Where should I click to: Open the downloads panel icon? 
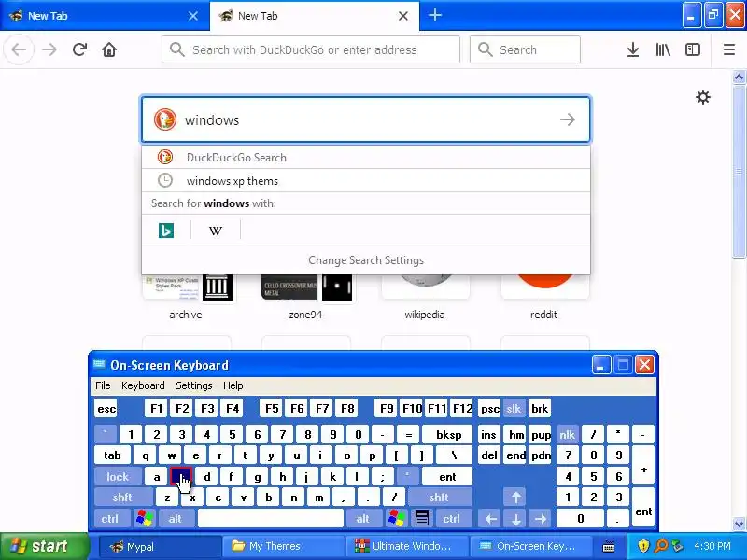633,49
